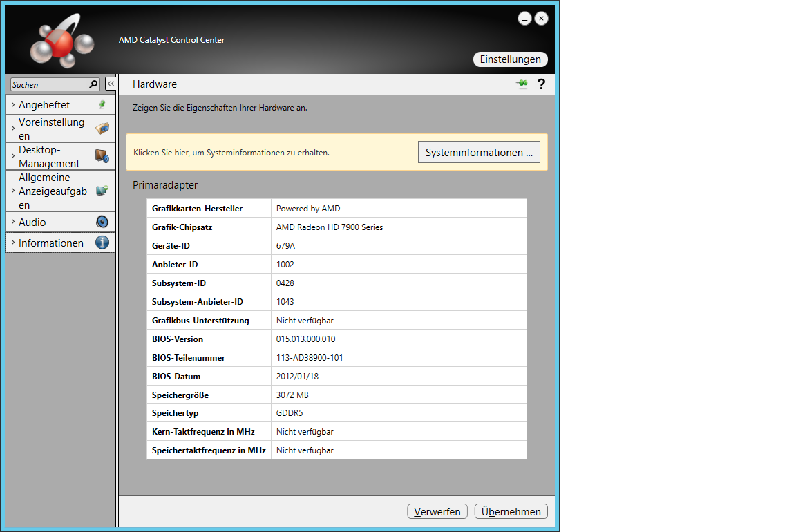Select BIOS date 2012/01/18

click(x=298, y=376)
